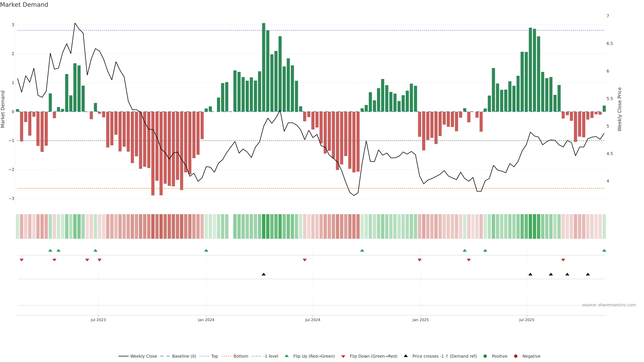This screenshot has width=644, height=362.
Task: Toggle the -1 level legend item
Action: point(271,356)
